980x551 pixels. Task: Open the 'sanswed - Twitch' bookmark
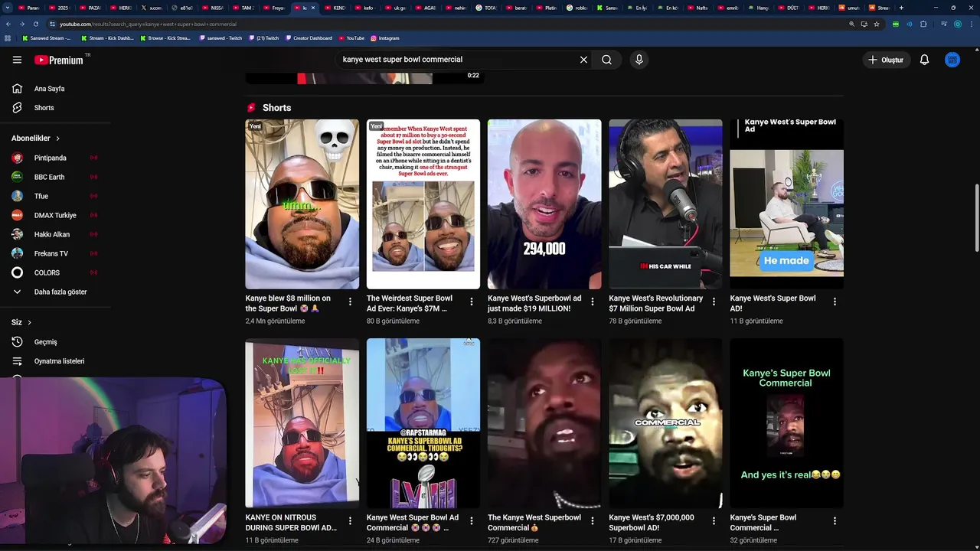(220, 37)
